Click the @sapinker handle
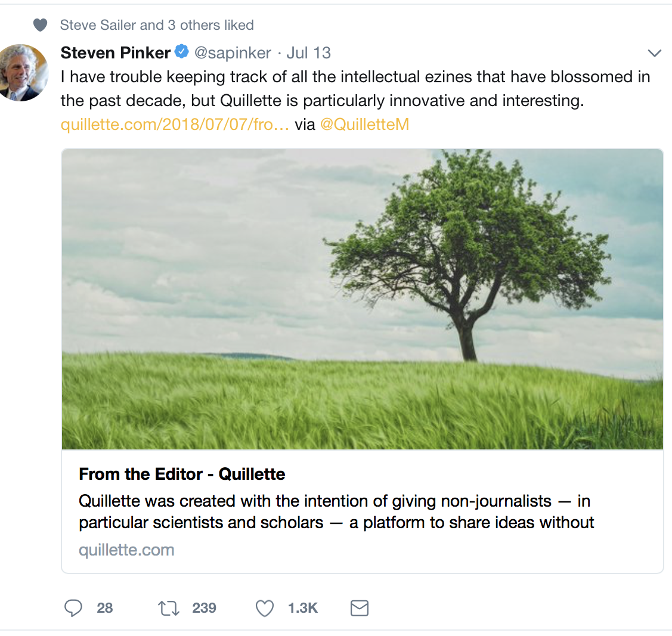This screenshot has width=672, height=636. coord(232,52)
